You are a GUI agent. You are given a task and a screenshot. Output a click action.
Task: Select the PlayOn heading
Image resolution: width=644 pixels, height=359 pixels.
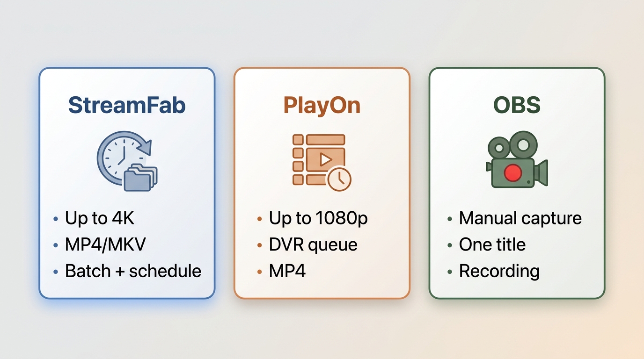(x=322, y=106)
